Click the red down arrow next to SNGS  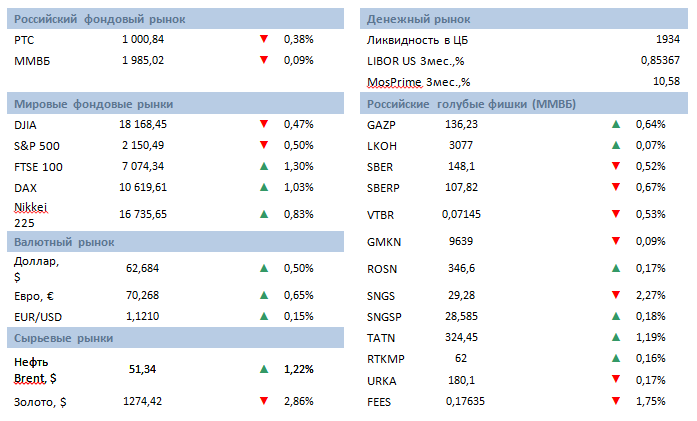616,295
